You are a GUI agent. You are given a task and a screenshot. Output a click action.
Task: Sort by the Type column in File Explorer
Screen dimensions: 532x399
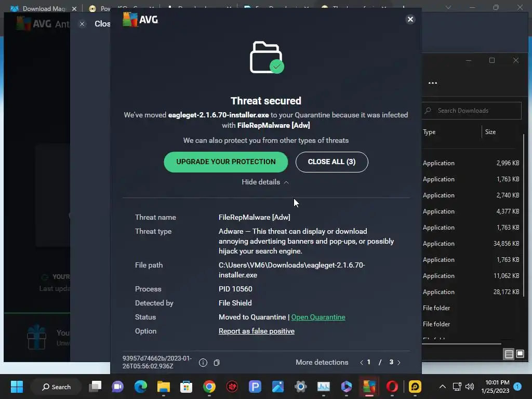(x=429, y=132)
